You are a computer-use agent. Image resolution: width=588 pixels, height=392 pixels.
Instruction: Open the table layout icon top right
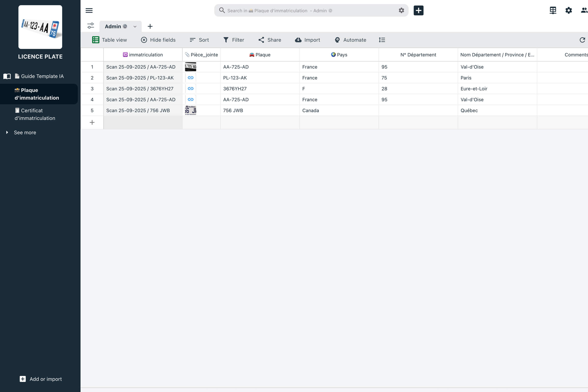coord(553,11)
